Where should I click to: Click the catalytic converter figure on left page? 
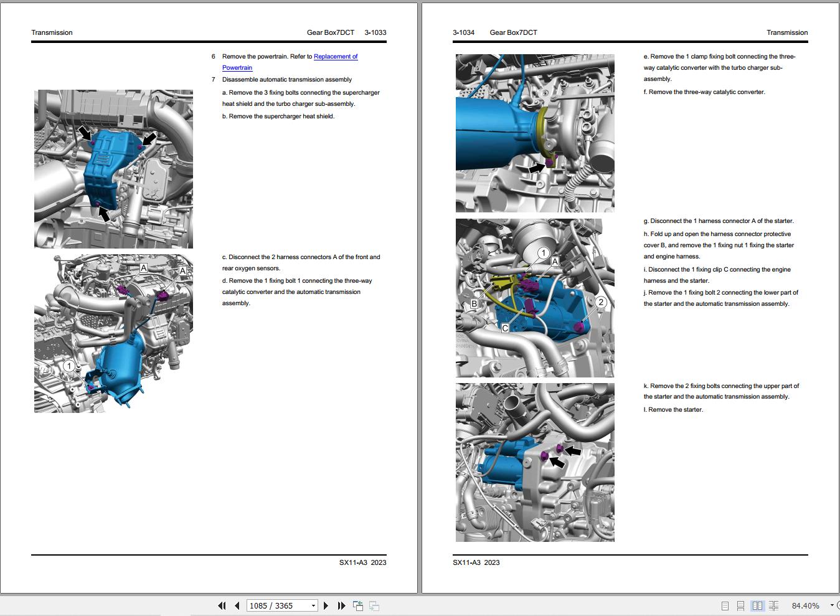[113, 333]
